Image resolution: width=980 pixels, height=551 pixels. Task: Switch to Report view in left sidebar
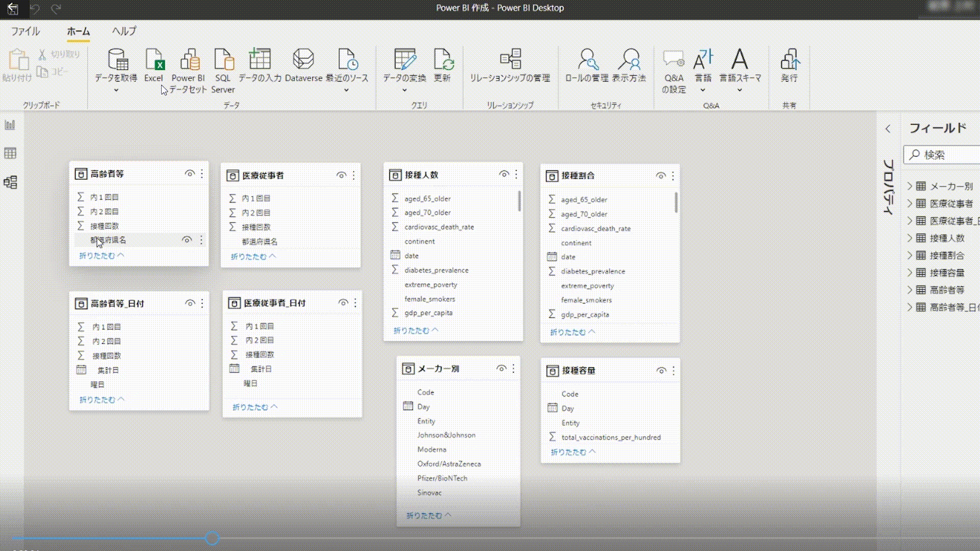tap(10, 125)
